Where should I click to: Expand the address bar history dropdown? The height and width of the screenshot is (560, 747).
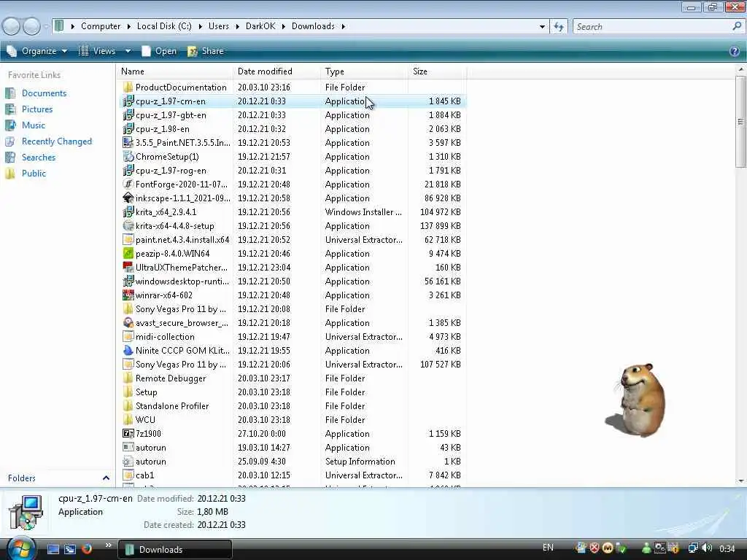point(542,27)
